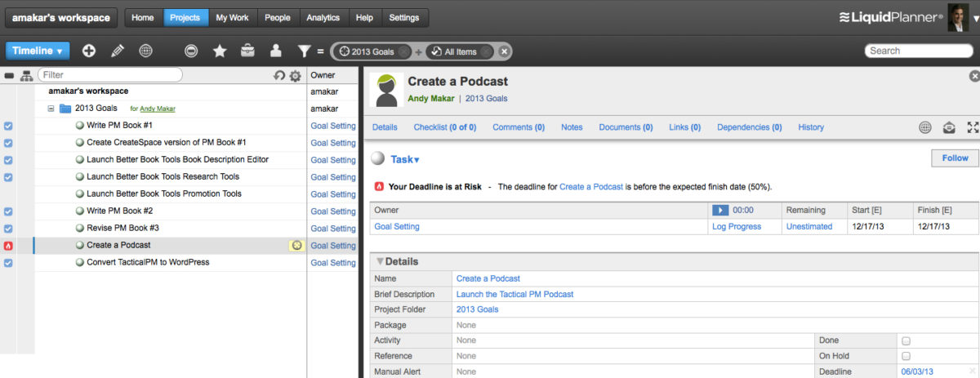Screen dimensions: 980x378
Task: Click the blue timer play button
Action: (x=719, y=210)
